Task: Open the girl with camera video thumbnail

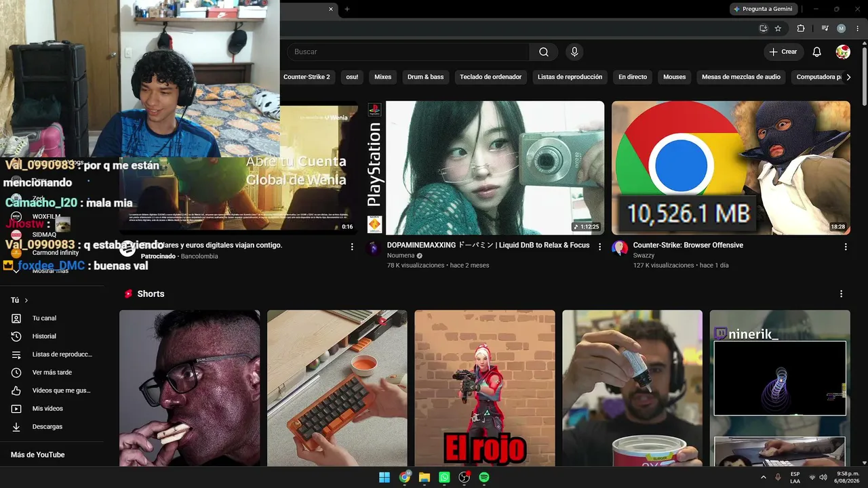Action: click(485, 168)
